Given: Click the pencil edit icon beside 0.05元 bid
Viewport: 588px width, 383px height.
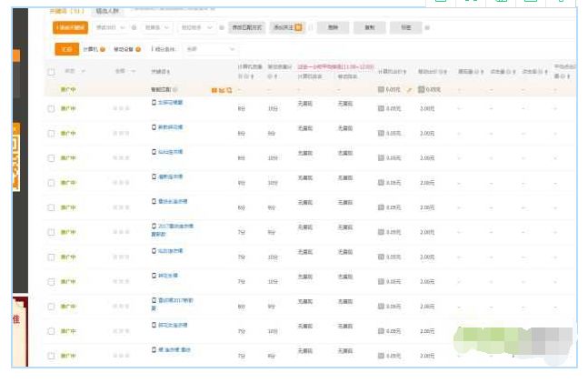Looking at the screenshot, I should [409, 90].
